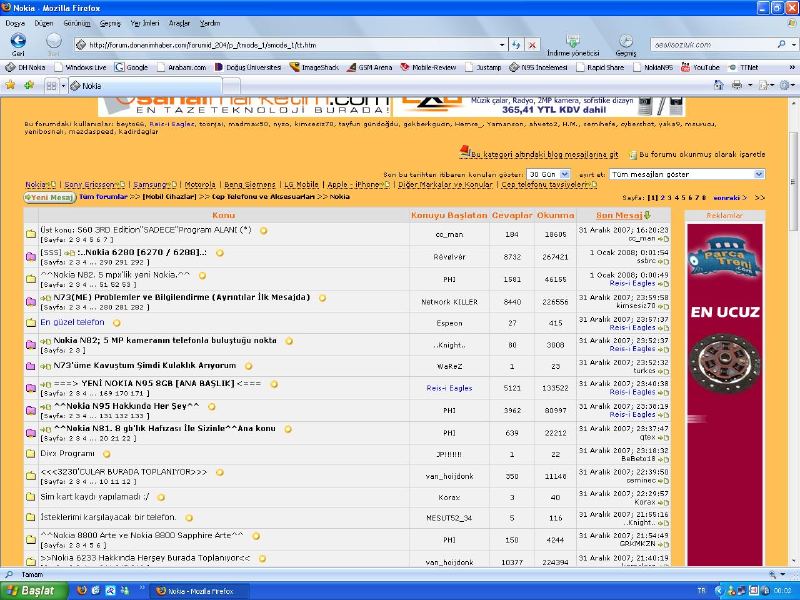800x600 pixels.
Task: Open the Tüm mesajları göster dropdown
Action: point(687,174)
